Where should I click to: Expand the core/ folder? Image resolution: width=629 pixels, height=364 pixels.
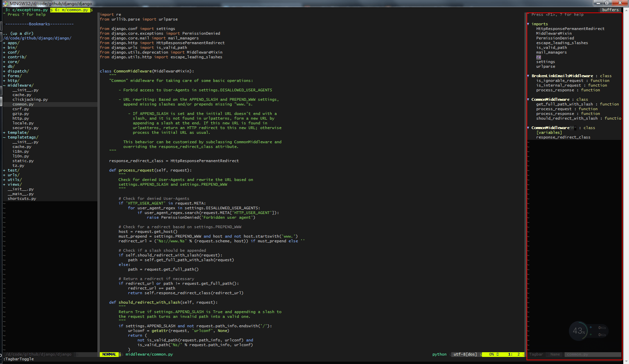click(x=11, y=62)
